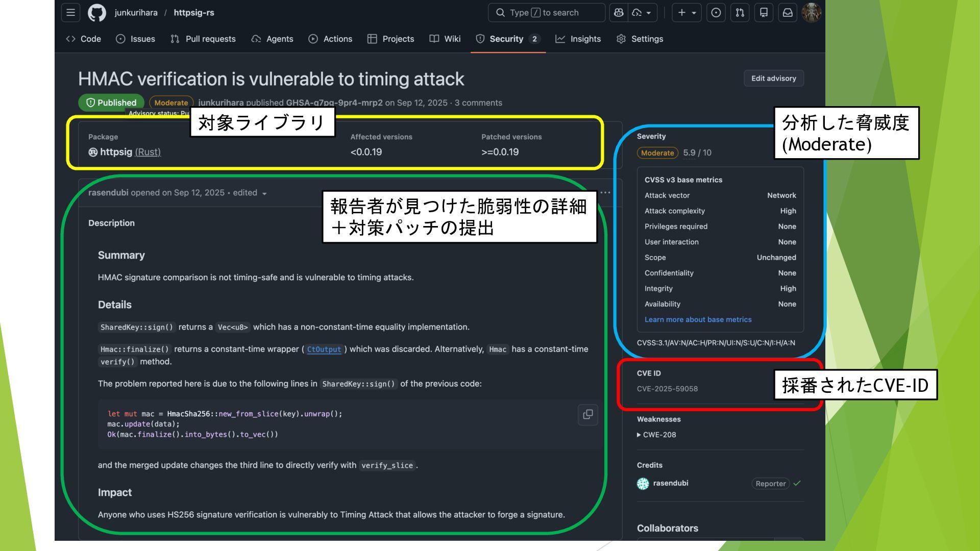Open the hamburger navigation menu

(x=70, y=12)
